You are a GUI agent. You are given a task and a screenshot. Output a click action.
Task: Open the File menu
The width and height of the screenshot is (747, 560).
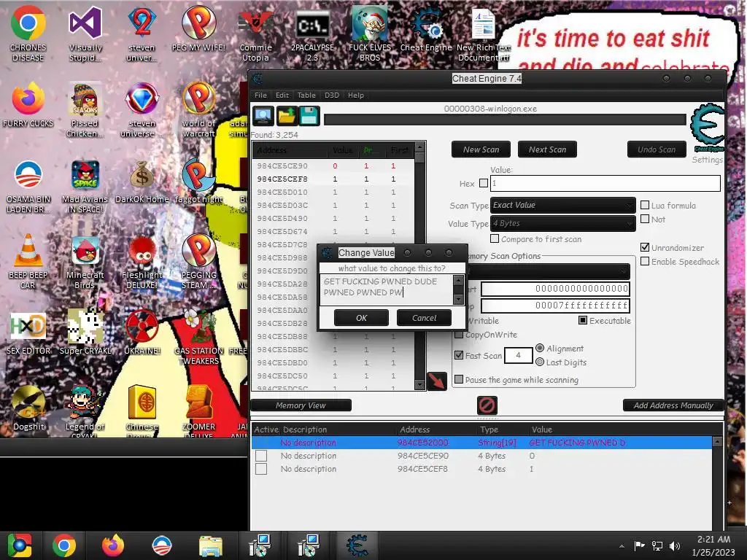(x=260, y=96)
